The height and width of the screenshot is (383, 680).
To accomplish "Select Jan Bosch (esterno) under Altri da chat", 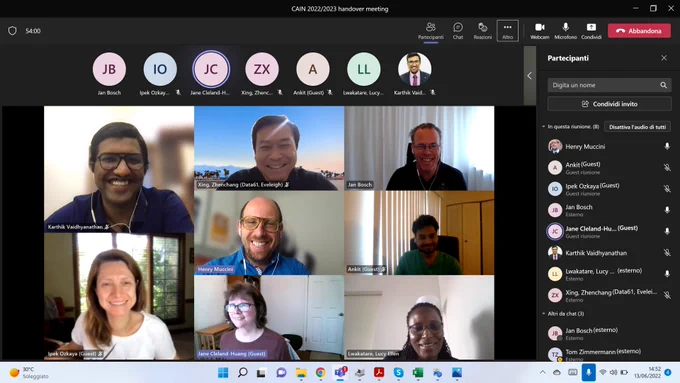I will (608, 333).
